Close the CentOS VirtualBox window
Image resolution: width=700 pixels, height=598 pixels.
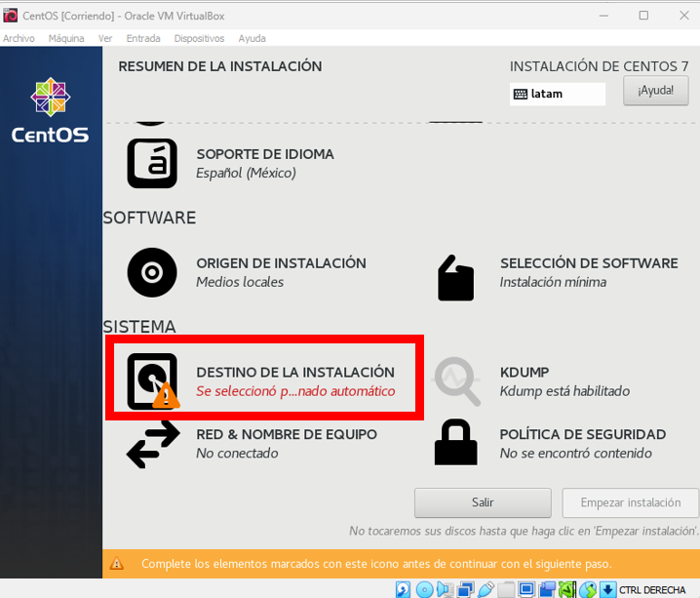pyautogui.click(x=684, y=16)
